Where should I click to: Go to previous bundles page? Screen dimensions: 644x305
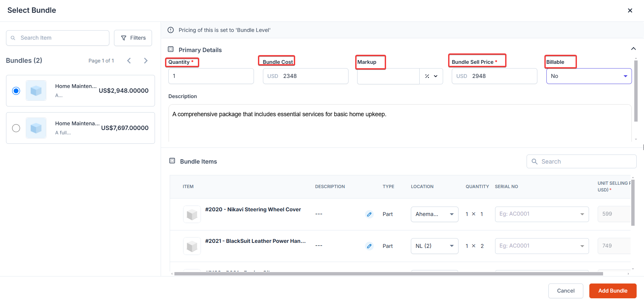coord(129,60)
